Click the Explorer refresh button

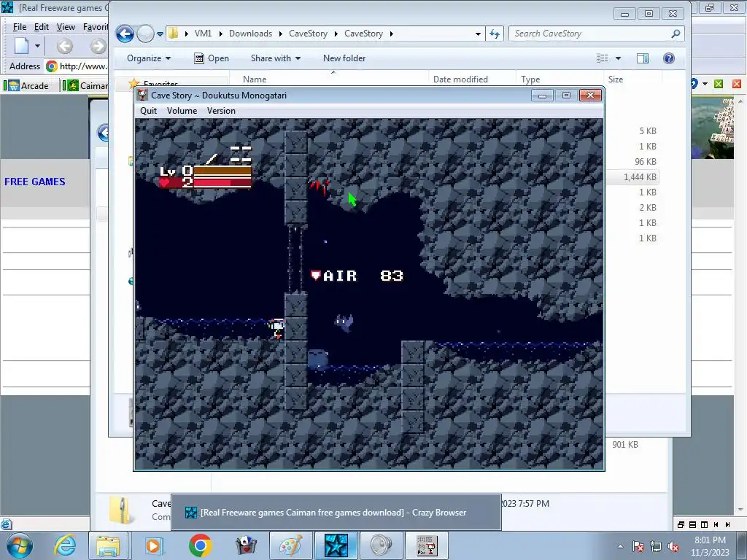coord(495,34)
